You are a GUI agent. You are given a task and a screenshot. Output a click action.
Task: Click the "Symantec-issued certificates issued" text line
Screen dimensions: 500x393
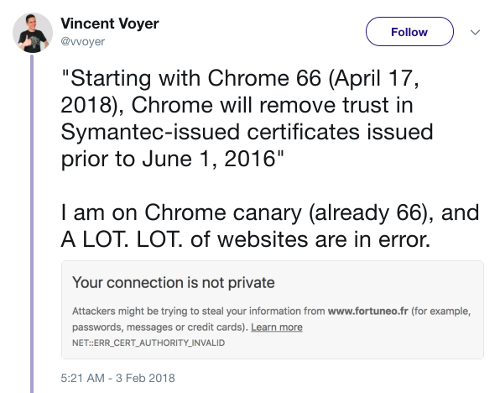[247, 132]
